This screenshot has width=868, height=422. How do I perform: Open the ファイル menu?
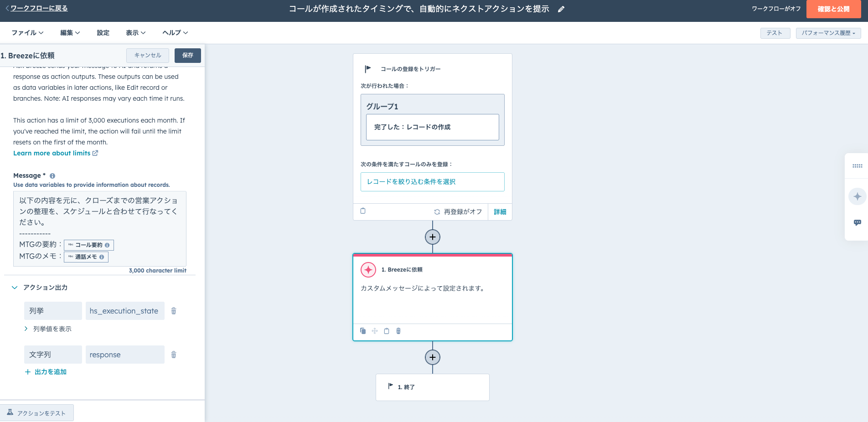click(x=27, y=33)
